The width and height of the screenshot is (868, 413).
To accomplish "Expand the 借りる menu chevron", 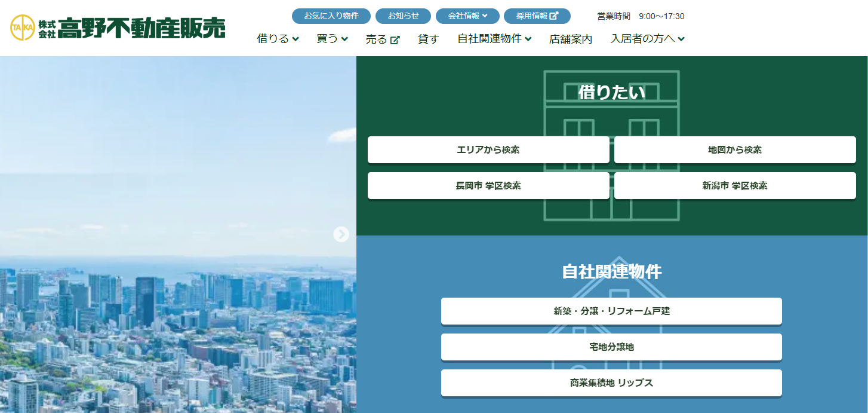I will pyautogui.click(x=296, y=39).
